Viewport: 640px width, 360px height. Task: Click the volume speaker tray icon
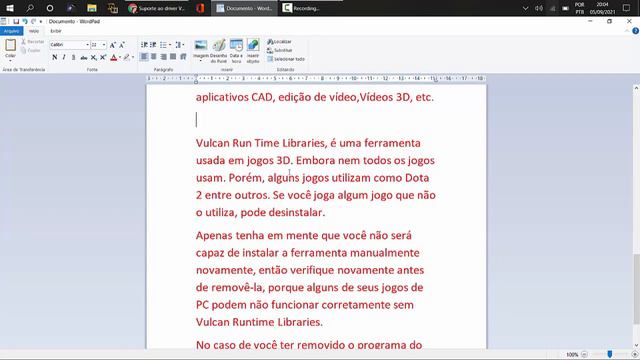coord(539,8)
